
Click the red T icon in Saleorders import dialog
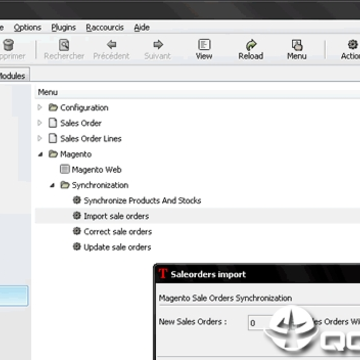coord(163,274)
